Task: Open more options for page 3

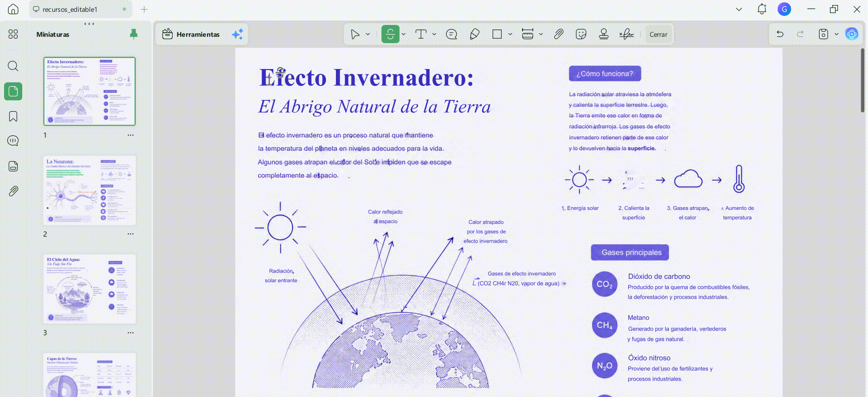Action: pos(131,332)
